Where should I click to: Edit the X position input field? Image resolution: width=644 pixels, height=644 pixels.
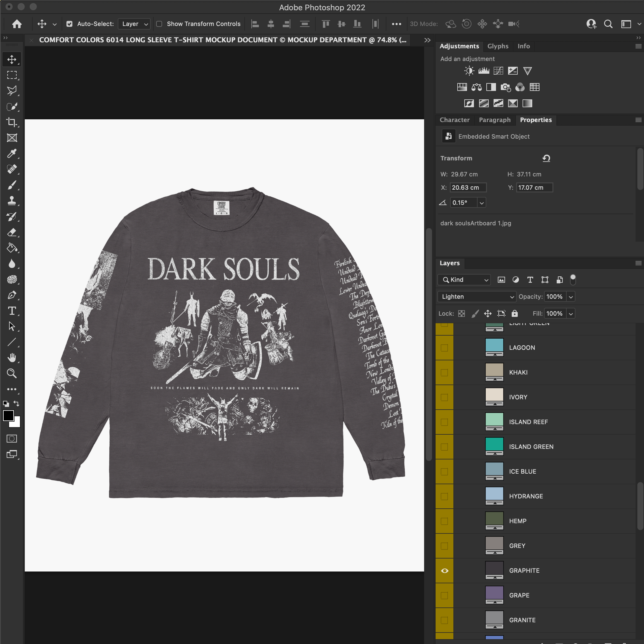pyautogui.click(x=468, y=187)
